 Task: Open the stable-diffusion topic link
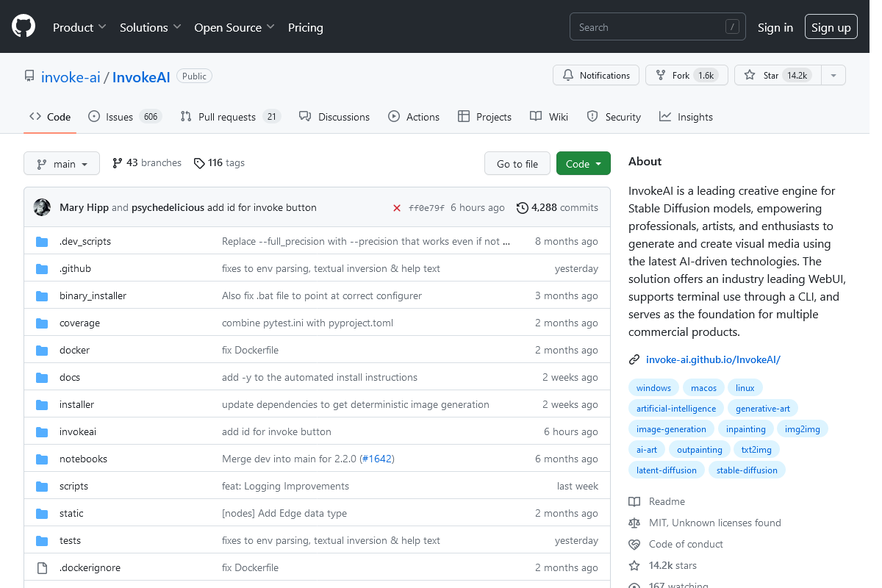point(747,470)
